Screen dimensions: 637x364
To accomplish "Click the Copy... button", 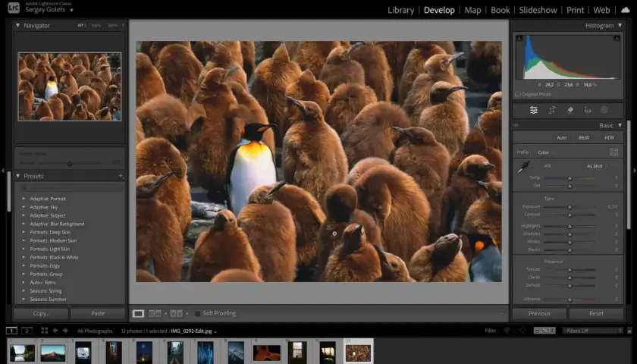I will click(x=41, y=314).
